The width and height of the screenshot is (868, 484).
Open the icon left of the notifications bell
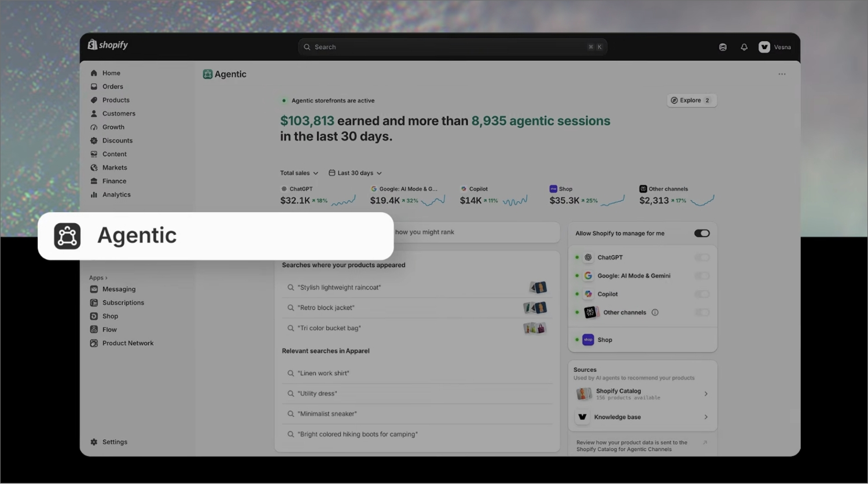click(723, 47)
